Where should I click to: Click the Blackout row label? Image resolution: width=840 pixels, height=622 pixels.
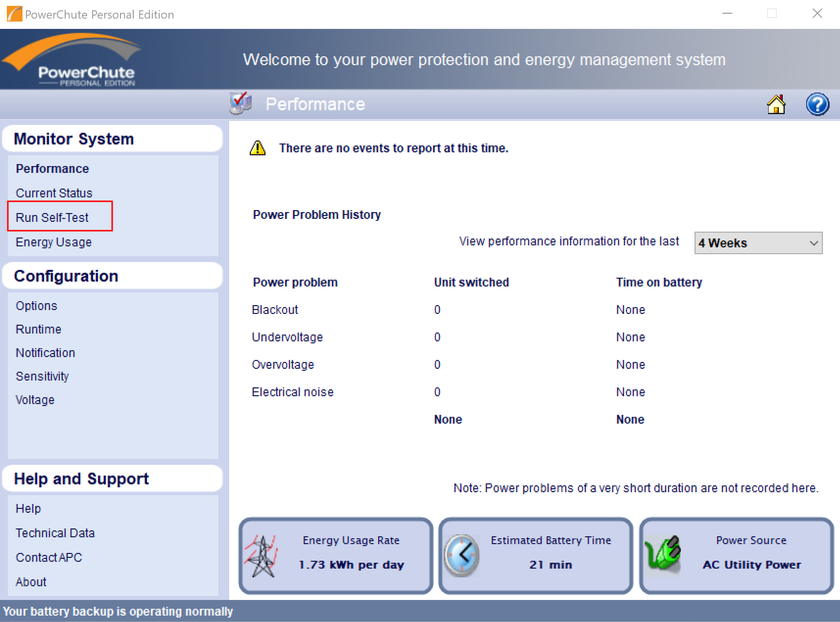coord(275,310)
